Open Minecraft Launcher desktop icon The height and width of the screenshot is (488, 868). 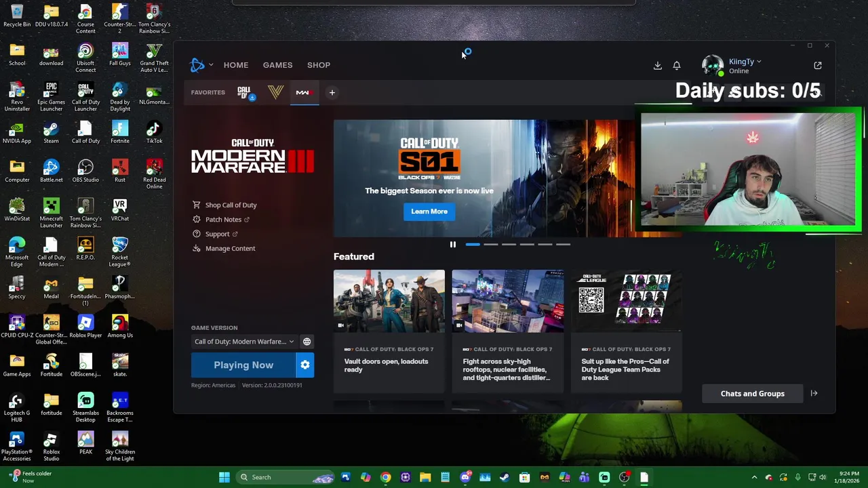pyautogui.click(x=51, y=213)
